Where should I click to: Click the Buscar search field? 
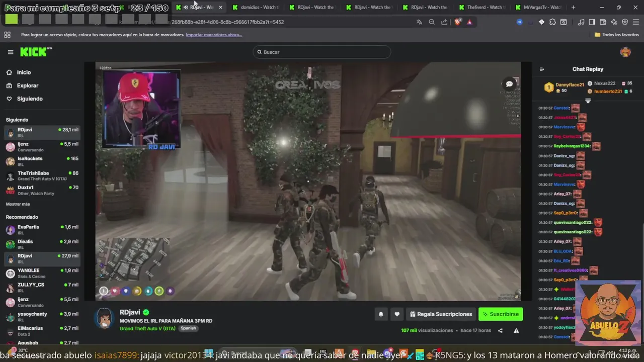322,52
